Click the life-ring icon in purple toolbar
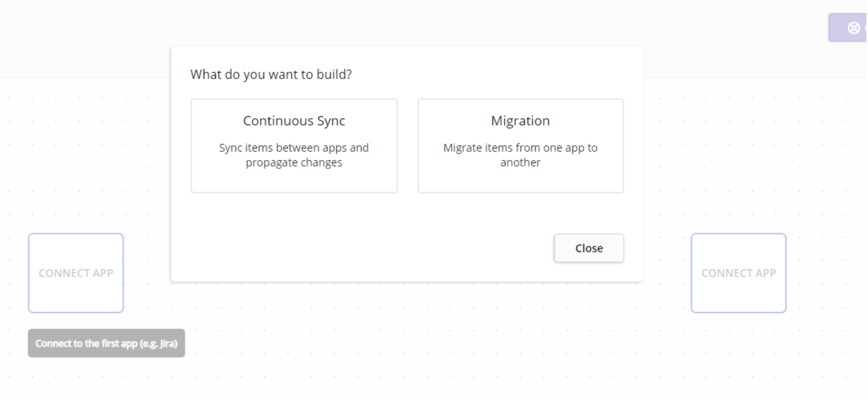The image size is (868, 417). point(854,27)
